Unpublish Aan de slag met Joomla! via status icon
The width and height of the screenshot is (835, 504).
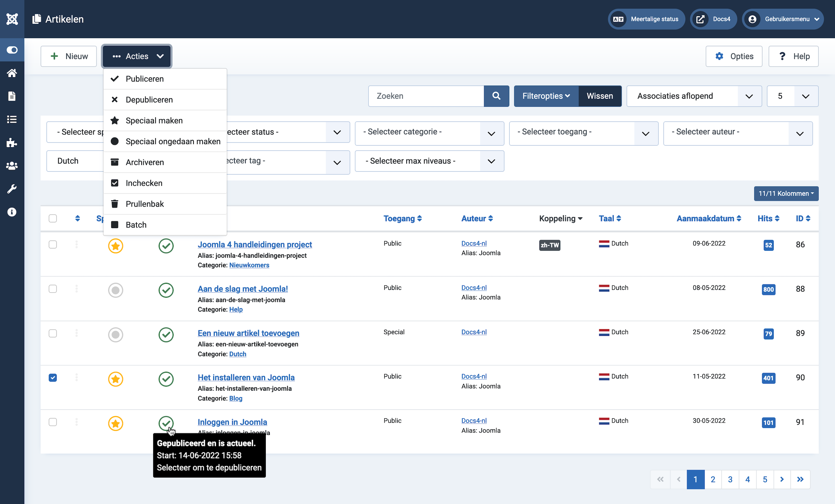click(x=166, y=290)
